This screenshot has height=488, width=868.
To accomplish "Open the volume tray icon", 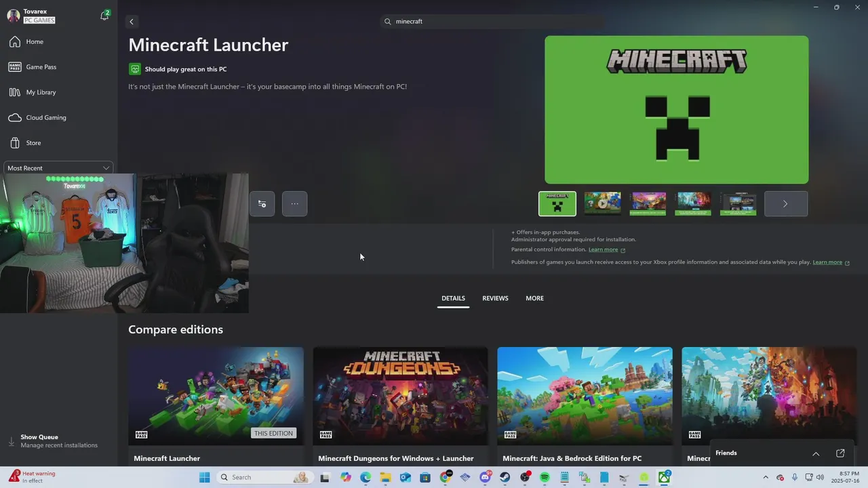I will click(820, 477).
